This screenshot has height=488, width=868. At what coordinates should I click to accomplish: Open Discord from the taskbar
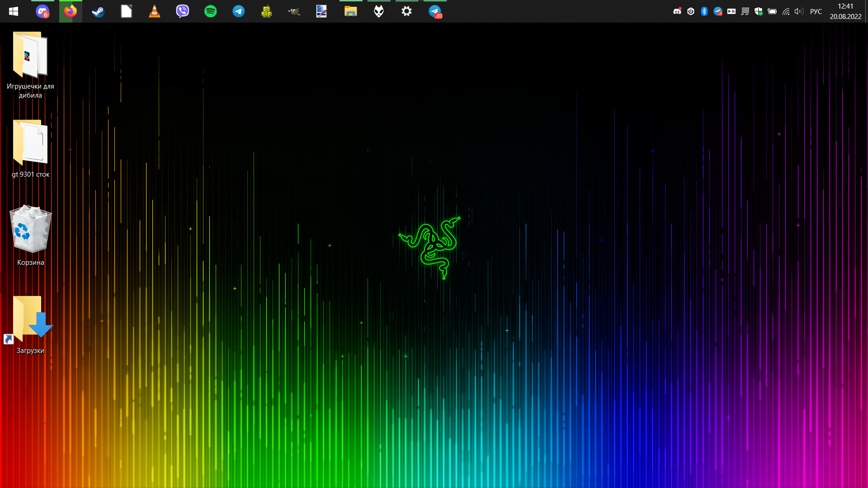(x=42, y=11)
